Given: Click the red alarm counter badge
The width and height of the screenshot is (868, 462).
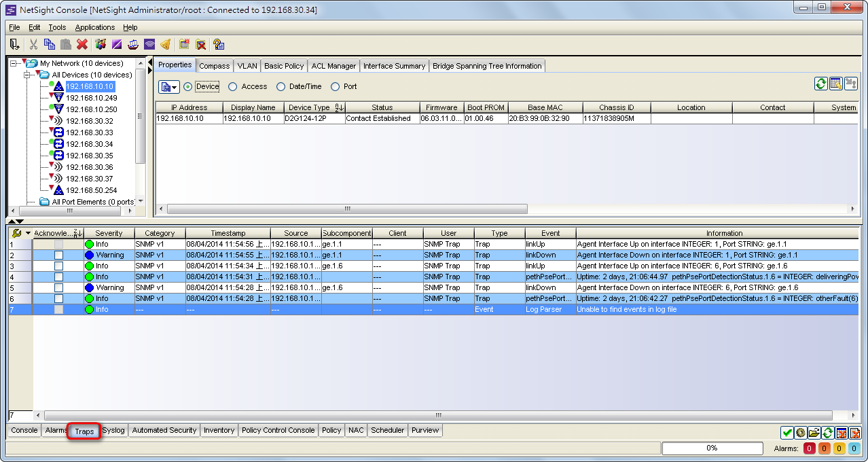Looking at the screenshot, I should point(810,448).
